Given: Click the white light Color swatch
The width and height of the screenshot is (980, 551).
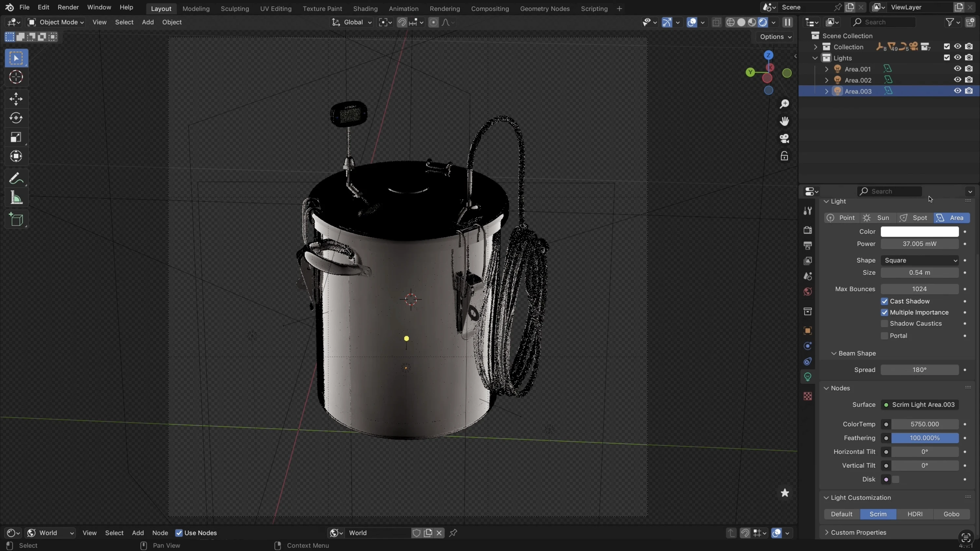Looking at the screenshot, I should pyautogui.click(x=919, y=232).
